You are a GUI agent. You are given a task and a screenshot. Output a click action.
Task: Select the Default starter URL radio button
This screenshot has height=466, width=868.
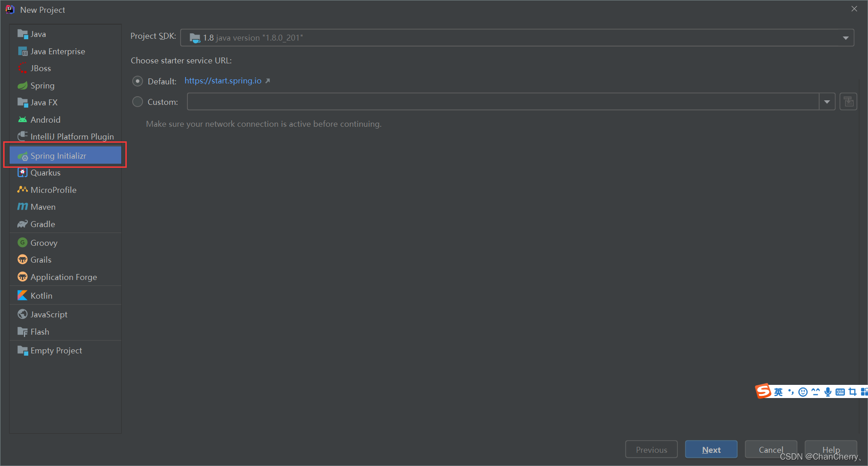pos(137,81)
